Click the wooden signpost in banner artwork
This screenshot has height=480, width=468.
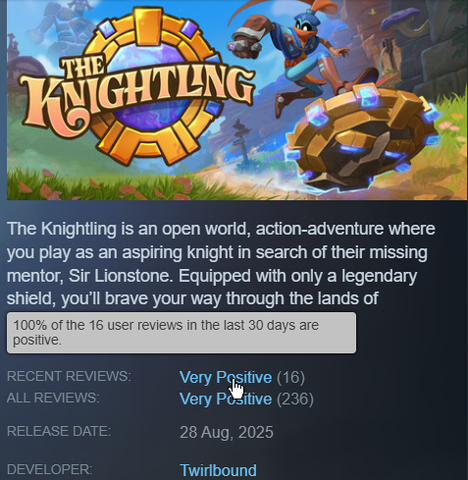(242, 142)
